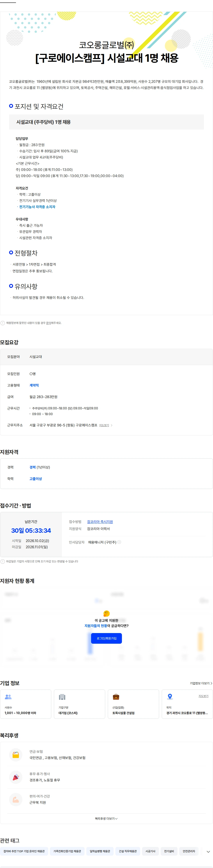
Task: Click 경력 link in 지원자격
Action: (32, 467)
